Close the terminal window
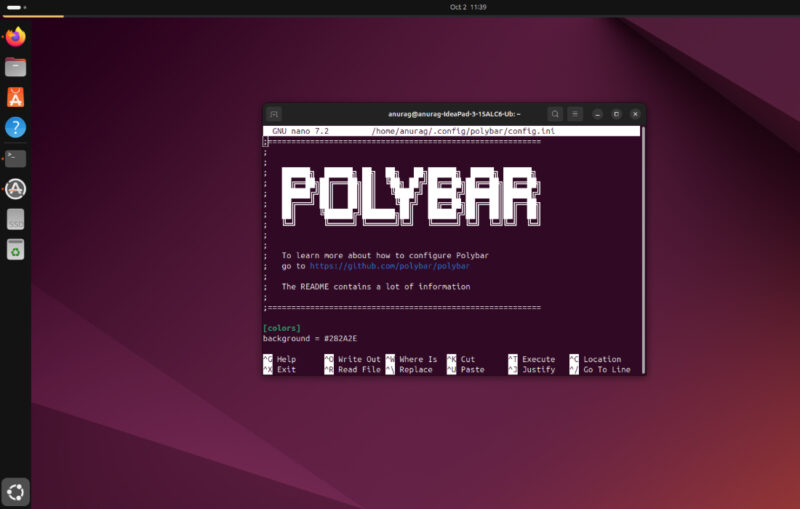 [635, 114]
